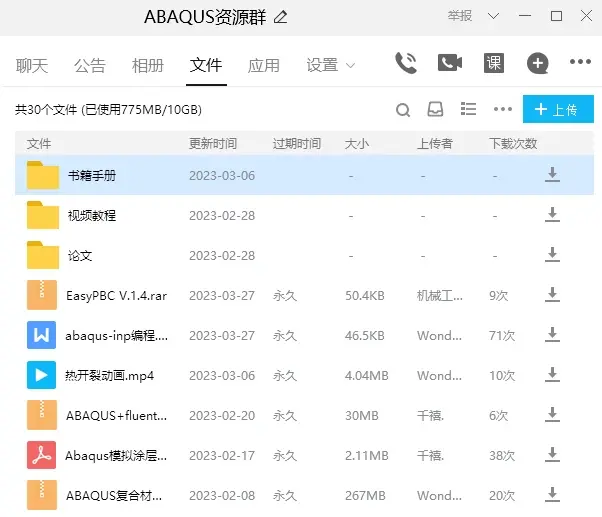This screenshot has width=602, height=517.
Task: Click the 上传 upload button
Action: coord(558,109)
